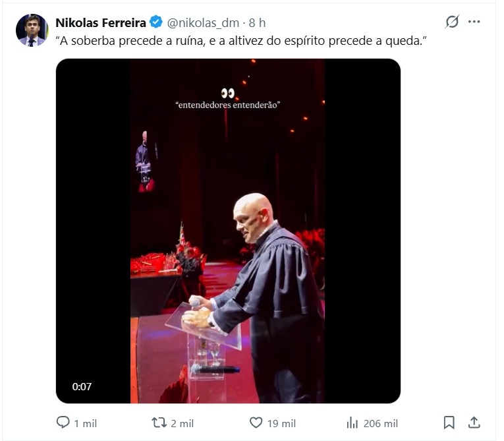Open the post via "8 h" timestamp
Screen dimensions: 504x441
tap(258, 22)
